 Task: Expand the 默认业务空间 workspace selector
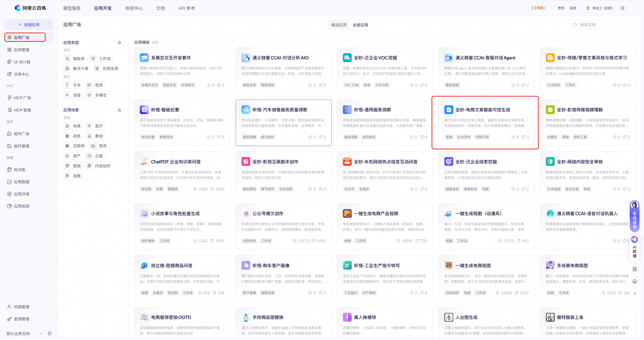(x=24, y=333)
